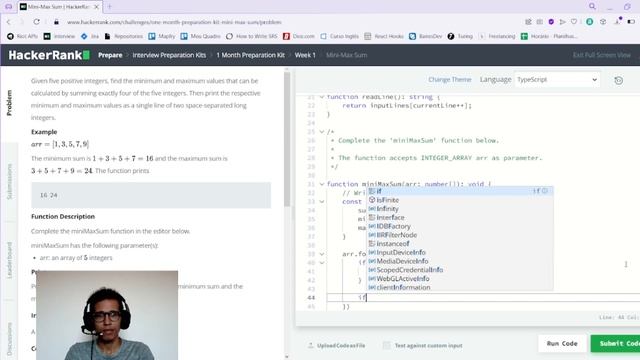Viewport: 640px width, 360px height.
Task: Open the React Hooks bookmark
Action: (384, 36)
